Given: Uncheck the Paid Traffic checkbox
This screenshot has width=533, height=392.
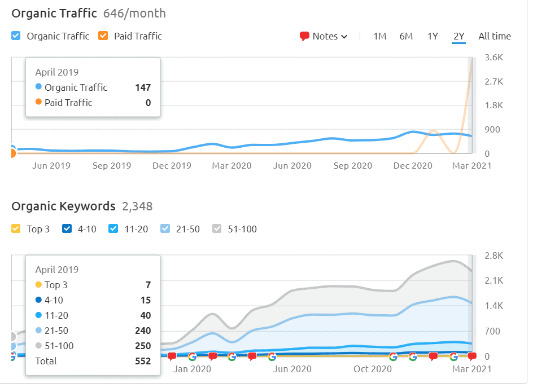Looking at the screenshot, I should (x=103, y=36).
